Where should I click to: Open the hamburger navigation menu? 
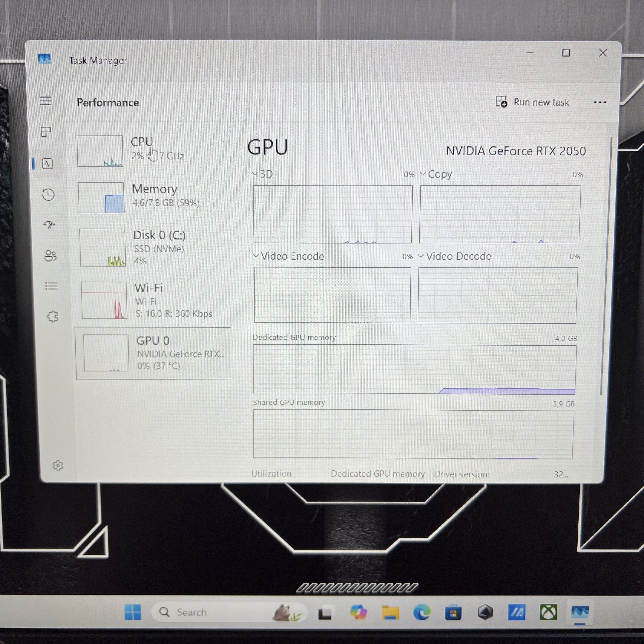[x=45, y=101]
